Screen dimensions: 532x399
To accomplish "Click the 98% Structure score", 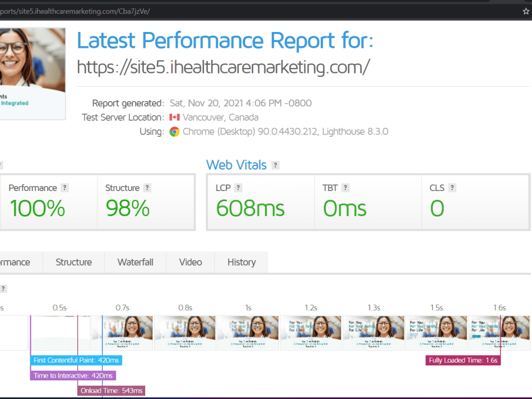I will [128, 209].
